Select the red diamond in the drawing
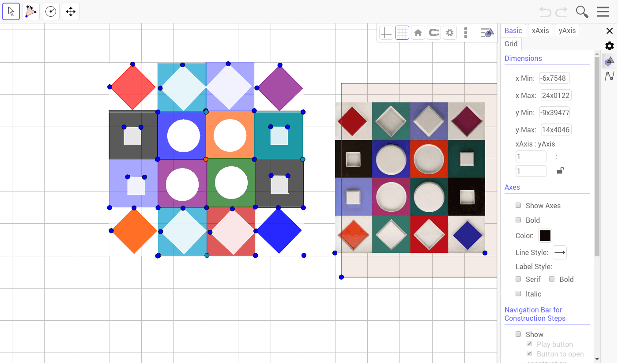Screen dimensions: 618x364 [133, 87]
